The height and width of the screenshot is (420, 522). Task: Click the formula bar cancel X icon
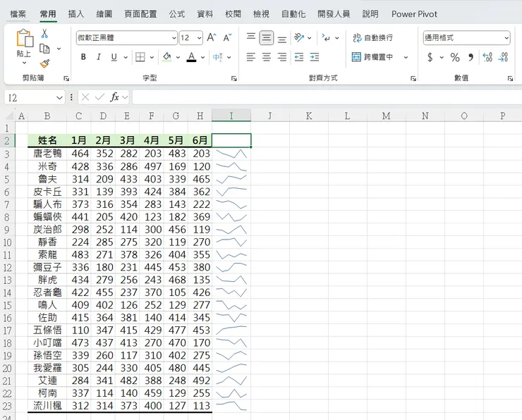click(85, 97)
